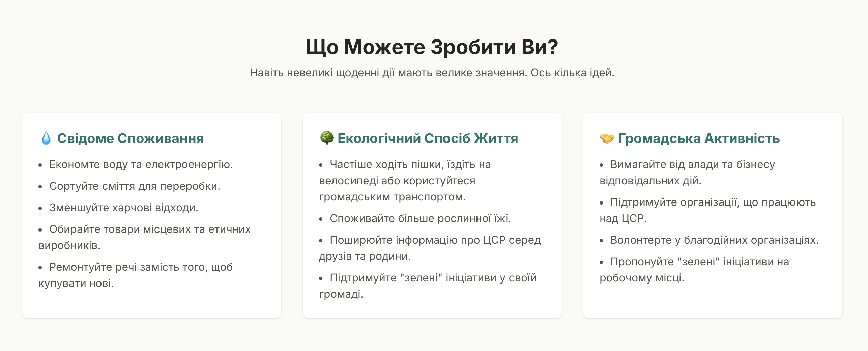This screenshot has height=351, width=868.
Task: Click the subtitle about small daily actions
Action: coord(432,73)
